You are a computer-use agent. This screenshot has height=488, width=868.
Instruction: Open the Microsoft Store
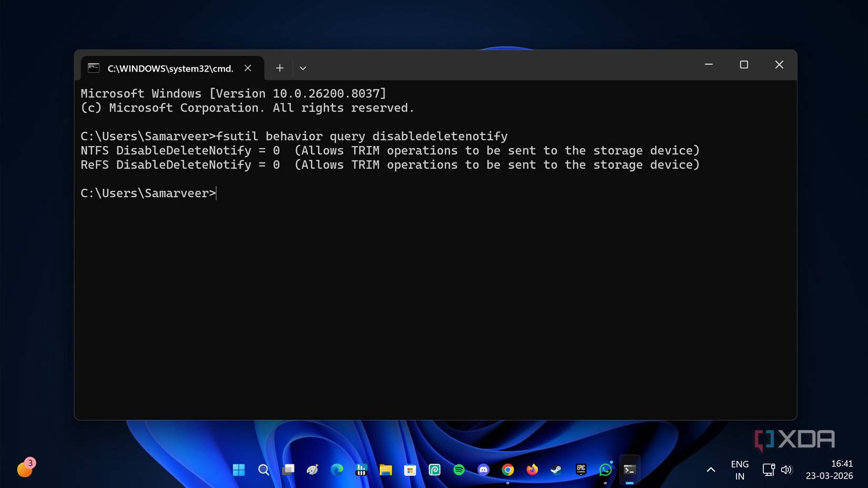pos(410,470)
